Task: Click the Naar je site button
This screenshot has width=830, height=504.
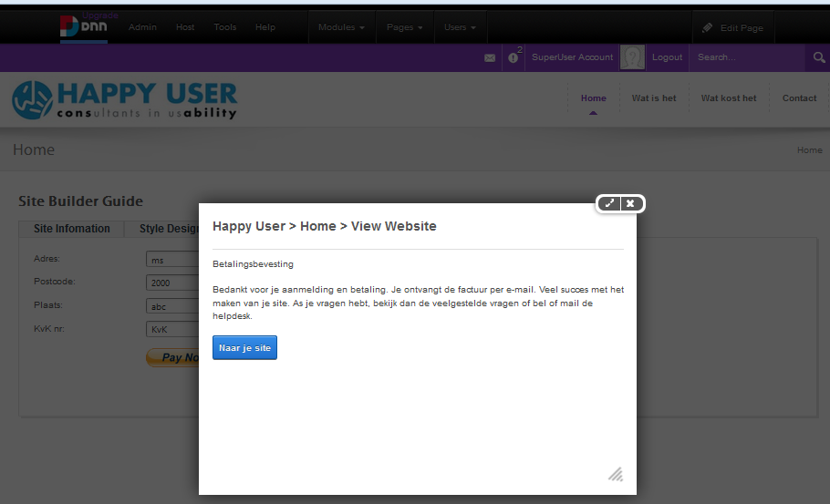Action: coord(244,348)
